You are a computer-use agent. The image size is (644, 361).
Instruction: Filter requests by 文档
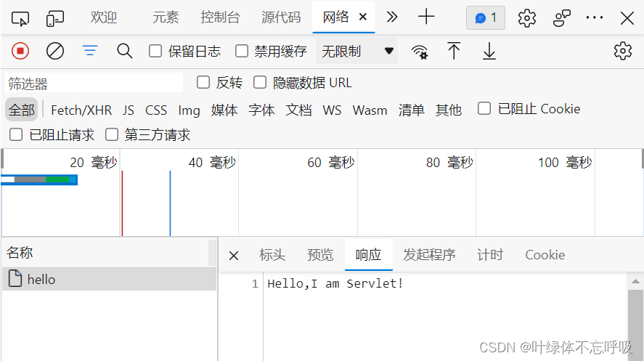[298, 110]
